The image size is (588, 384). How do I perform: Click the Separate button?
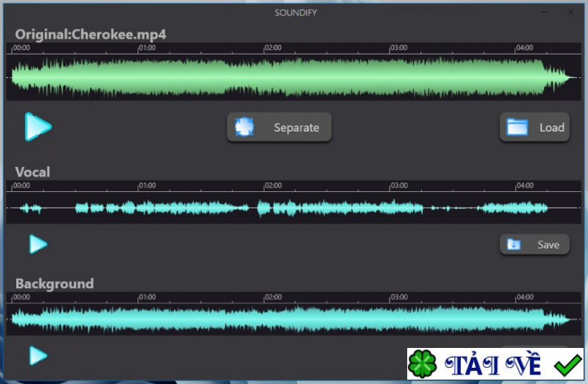279,127
